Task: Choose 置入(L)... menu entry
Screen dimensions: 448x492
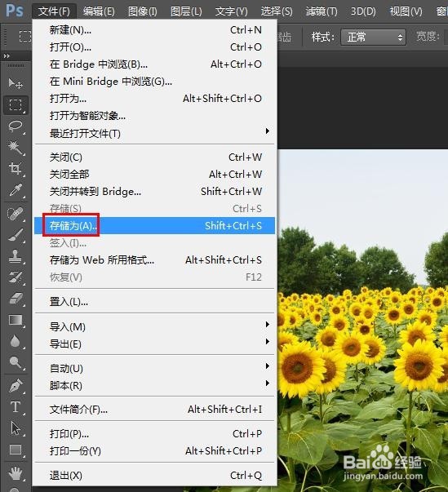Action: click(x=154, y=302)
